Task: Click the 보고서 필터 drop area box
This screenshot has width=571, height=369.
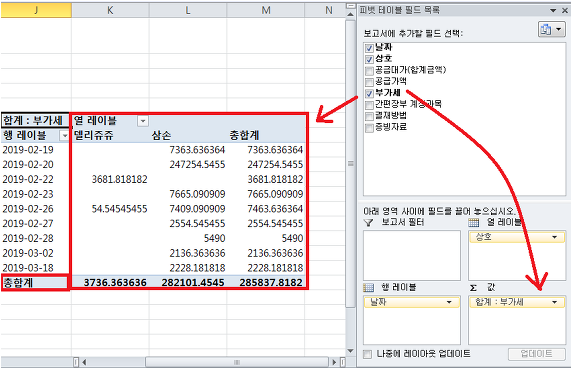Action: click(x=412, y=255)
